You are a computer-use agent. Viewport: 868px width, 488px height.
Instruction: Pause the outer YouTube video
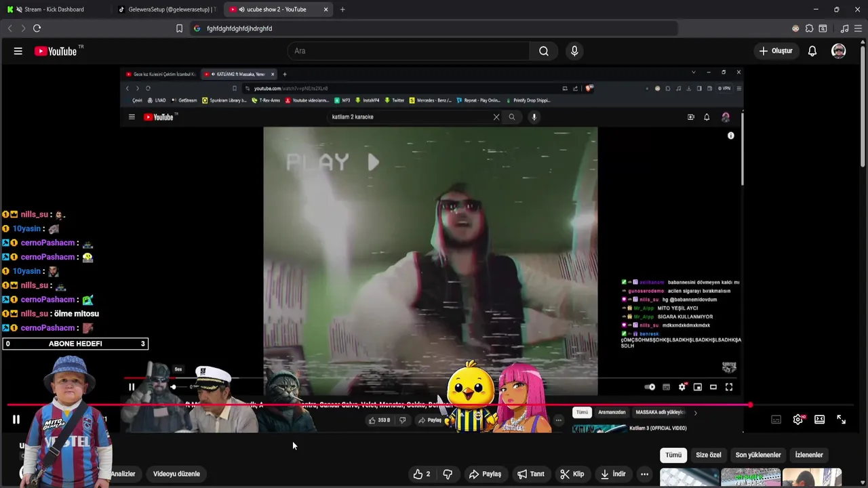point(16,420)
